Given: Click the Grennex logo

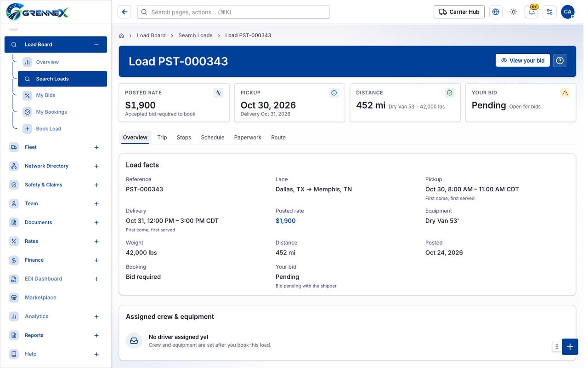Looking at the screenshot, I should pos(37,11).
